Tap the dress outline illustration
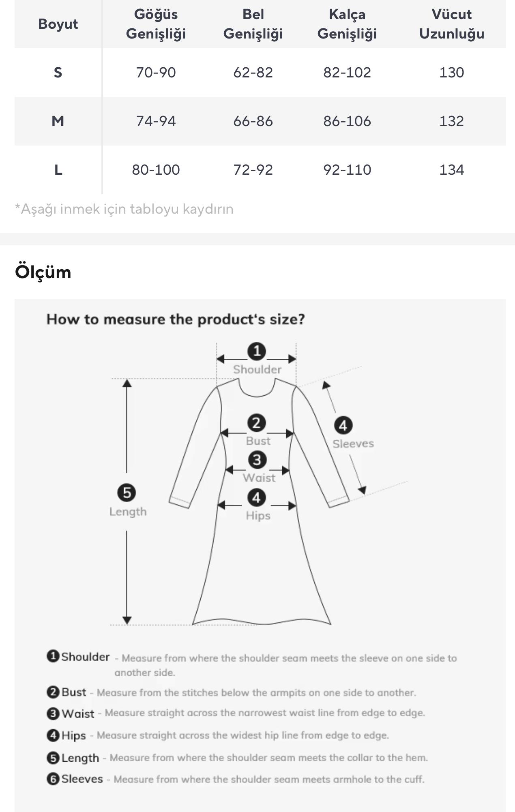 [x=260, y=568]
